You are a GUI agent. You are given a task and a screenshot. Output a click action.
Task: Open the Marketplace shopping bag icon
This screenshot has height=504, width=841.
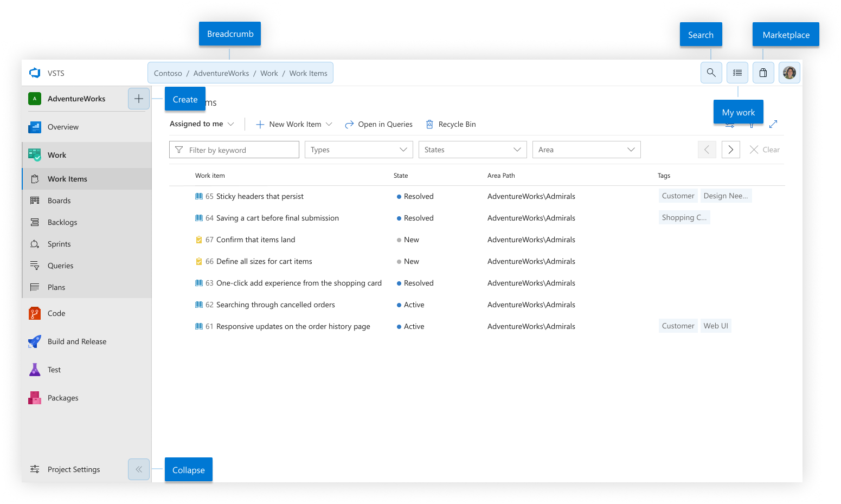point(763,73)
